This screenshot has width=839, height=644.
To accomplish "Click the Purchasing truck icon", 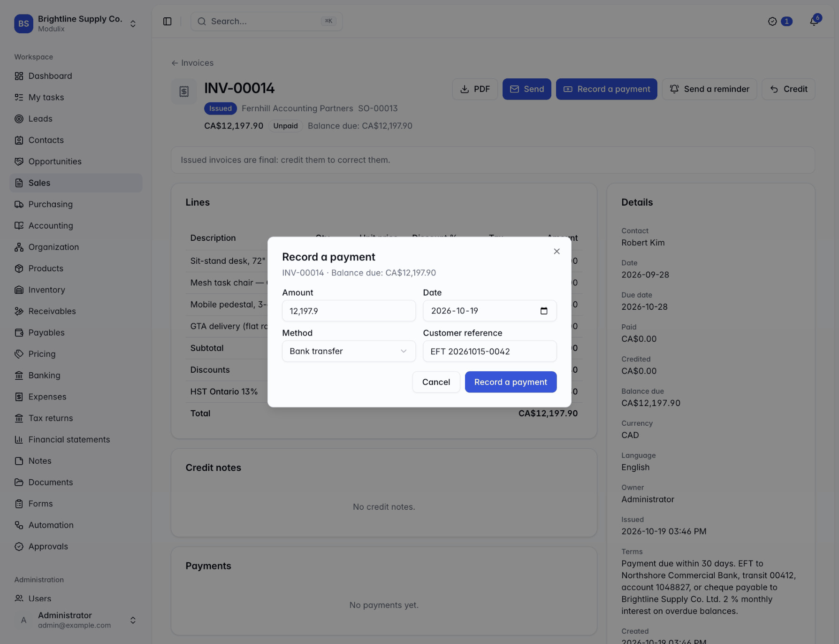I will click(x=19, y=204).
